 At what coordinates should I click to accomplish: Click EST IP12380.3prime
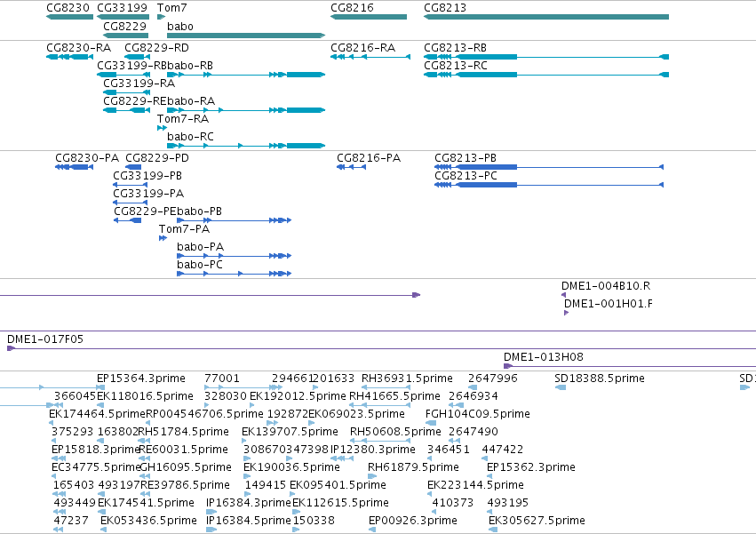(373, 450)
